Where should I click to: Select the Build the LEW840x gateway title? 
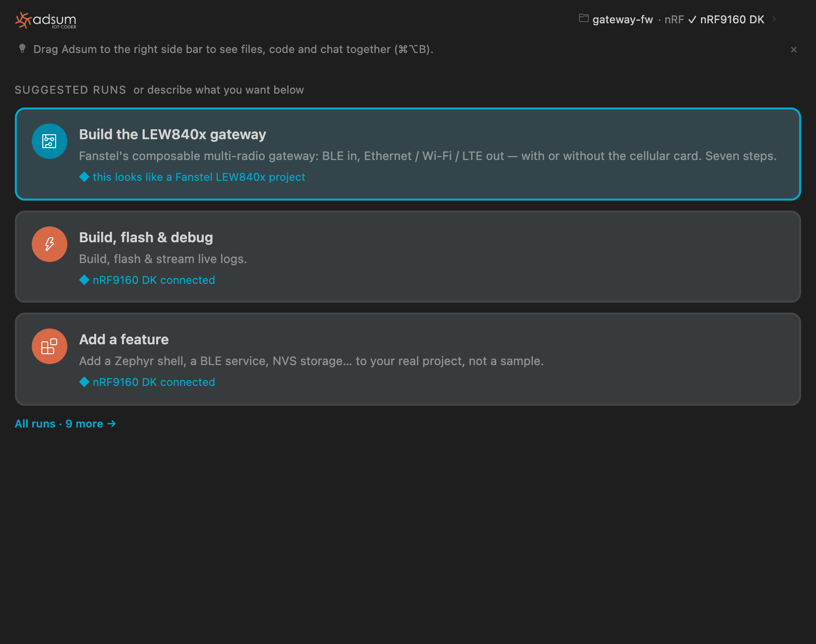[173, 135]
